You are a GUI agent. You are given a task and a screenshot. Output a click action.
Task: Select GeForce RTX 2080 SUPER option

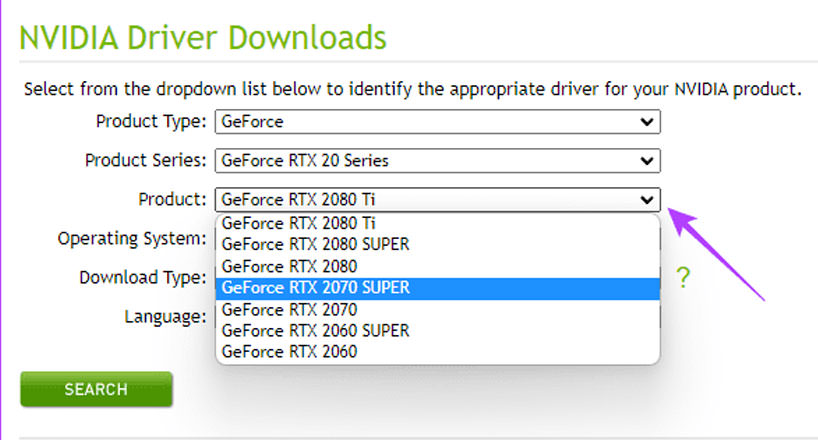[x=437, y=244]
